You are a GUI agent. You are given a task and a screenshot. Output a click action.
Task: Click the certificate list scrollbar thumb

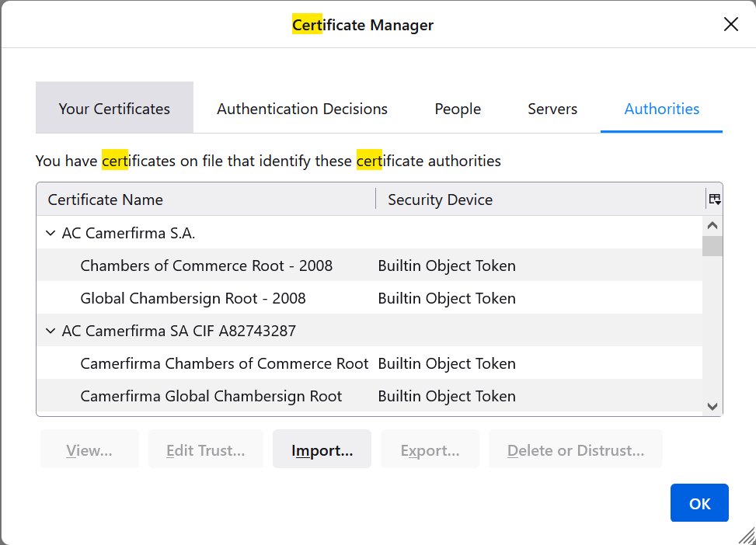pos(712,246)
